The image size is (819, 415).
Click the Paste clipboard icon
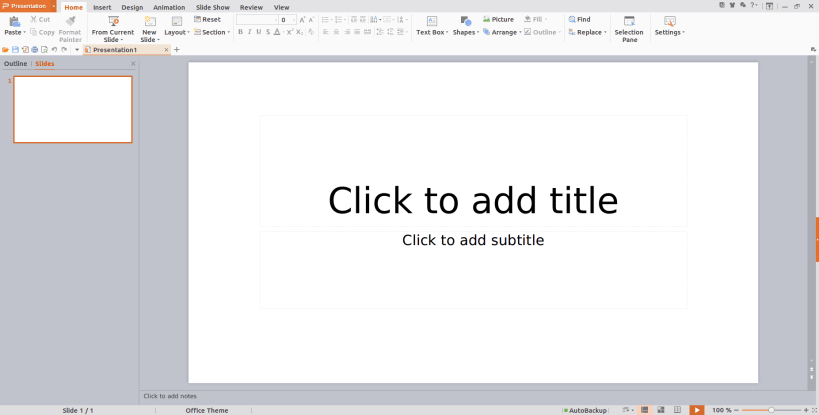(x=15, y=21)
